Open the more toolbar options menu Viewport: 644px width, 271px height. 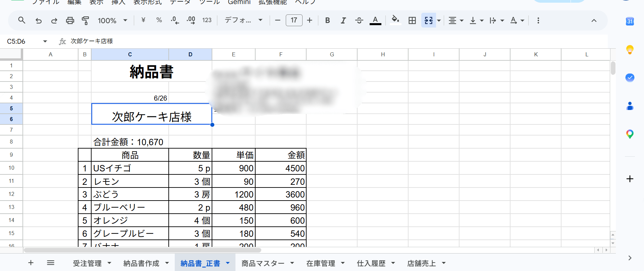[x=538, y=20]
